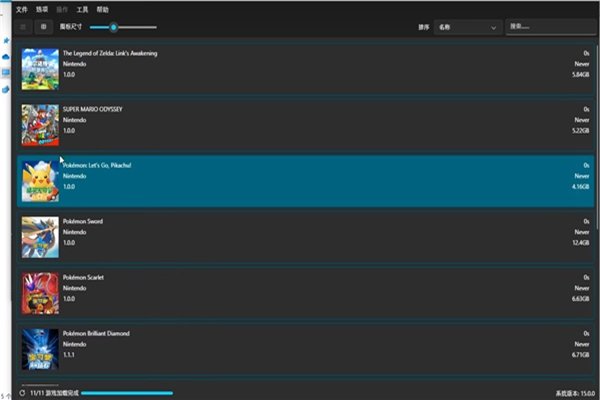Open the 帮助 (Help) menu
Image resolution: width=600 pixels, height=400 pixels.
pyautogui.click(x=102, y=8)
